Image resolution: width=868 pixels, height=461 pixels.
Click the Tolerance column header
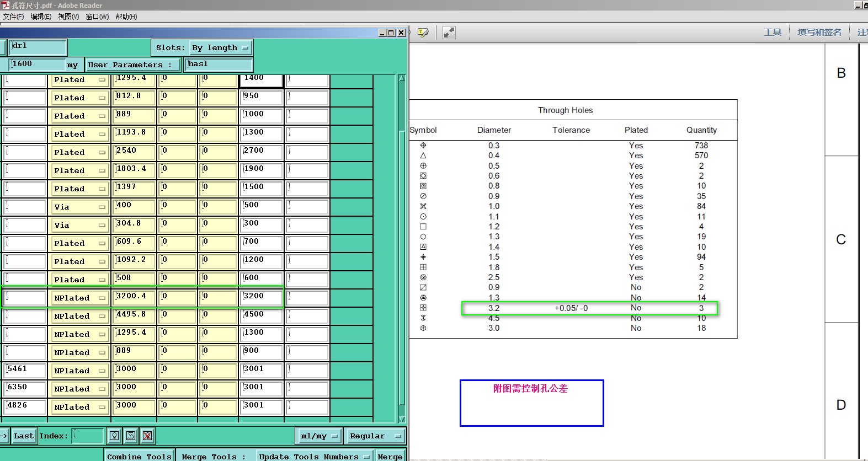[x=571, y=130]
